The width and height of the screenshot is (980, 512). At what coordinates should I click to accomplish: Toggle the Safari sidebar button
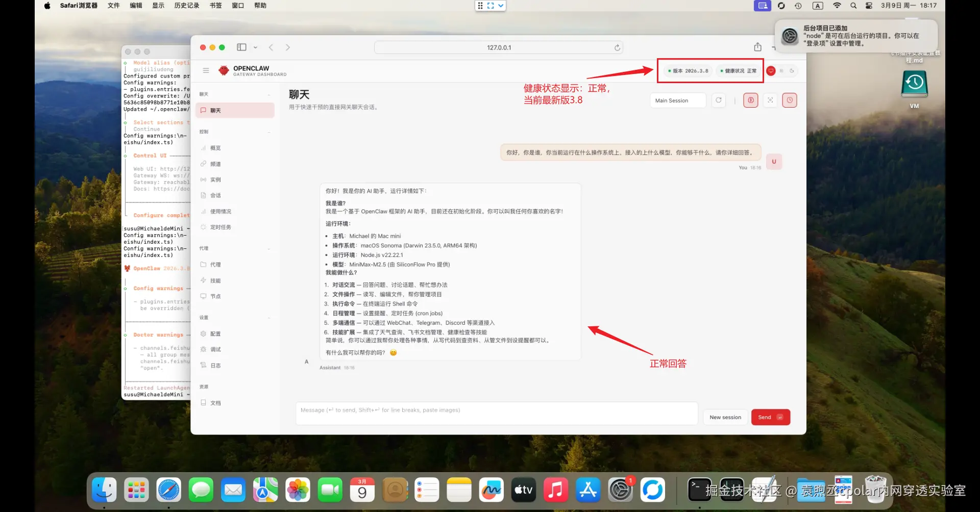pos(241,47)
